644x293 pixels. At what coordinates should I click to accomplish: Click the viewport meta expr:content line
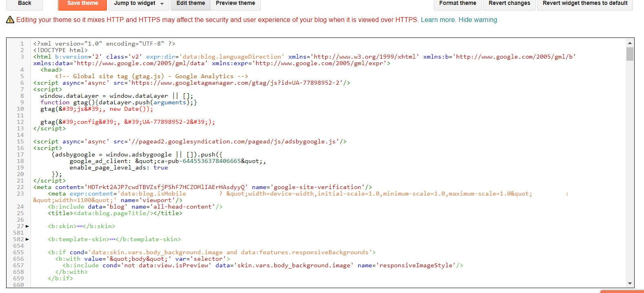click(301, 197)
